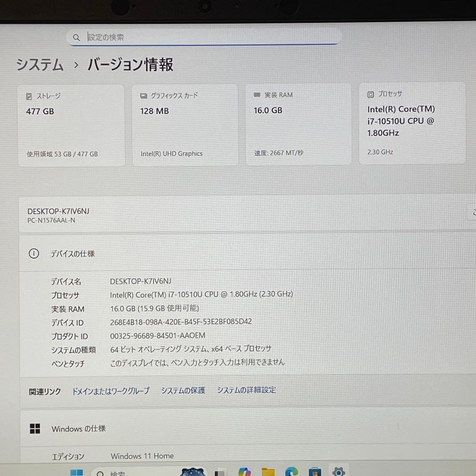The image size is (476, 476).
Task: Open システムの保護 link
Action: point(183,390)
